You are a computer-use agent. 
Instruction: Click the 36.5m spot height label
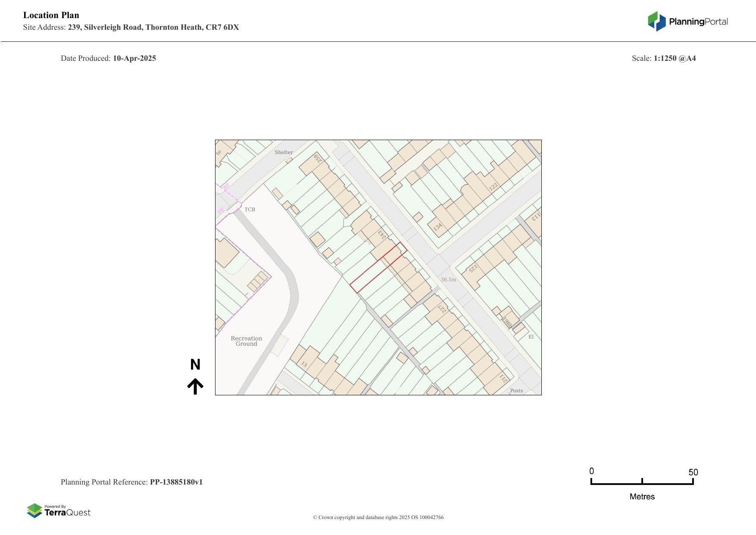[448, 279]
